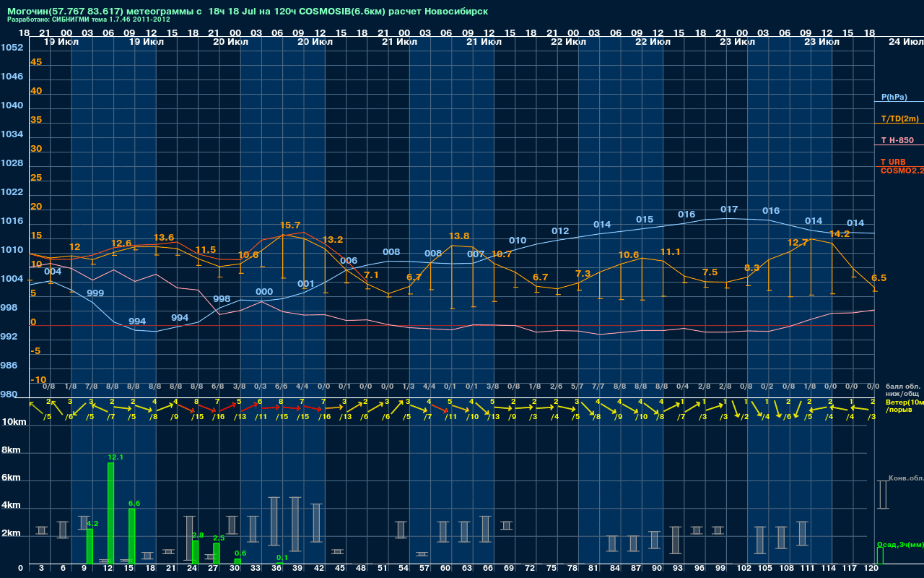924x578 pixels.
Task: Click the pressure label '015'
Action: click(x=645, y=220)
